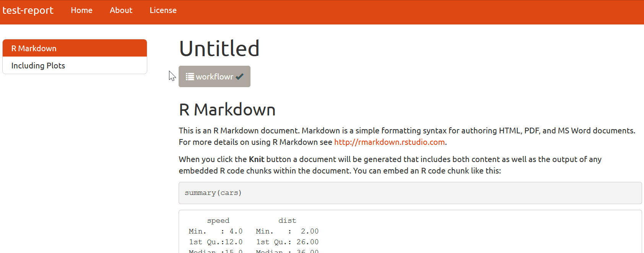Follow the rmarkdown.rstudio.com hyperlink
644x253 pixels.
pyautogui.click(x=389, y=142)
